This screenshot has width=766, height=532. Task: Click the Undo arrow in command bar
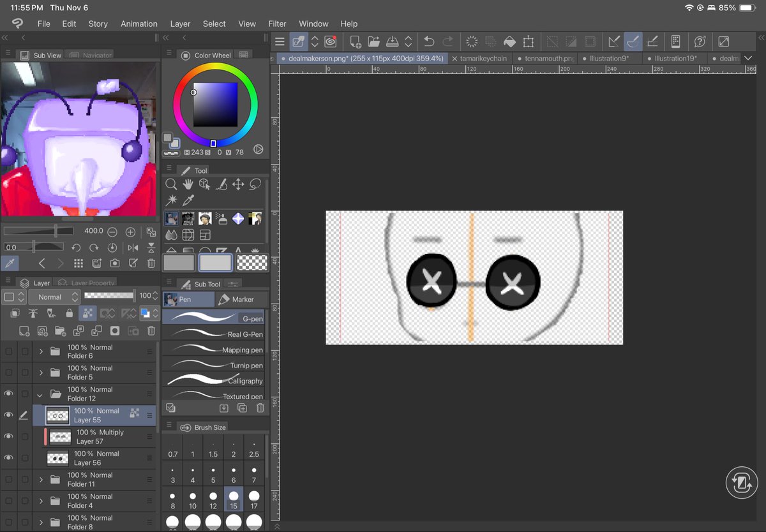429,41
